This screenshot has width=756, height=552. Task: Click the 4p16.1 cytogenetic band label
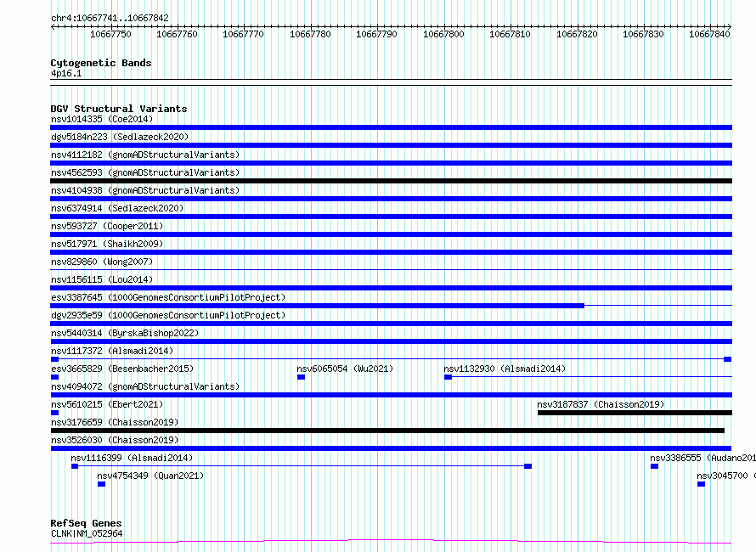(66, 73)
